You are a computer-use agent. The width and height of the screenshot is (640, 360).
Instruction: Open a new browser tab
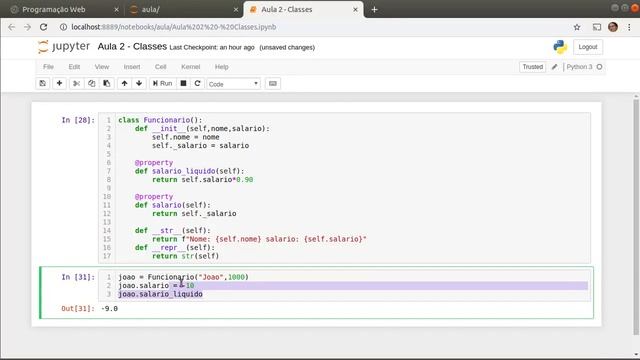(374, 9)
